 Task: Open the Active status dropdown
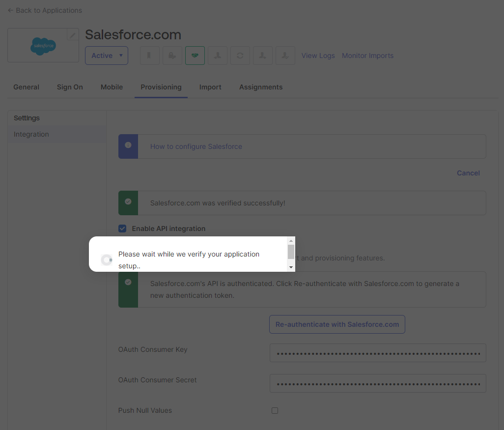click(107, 56)
